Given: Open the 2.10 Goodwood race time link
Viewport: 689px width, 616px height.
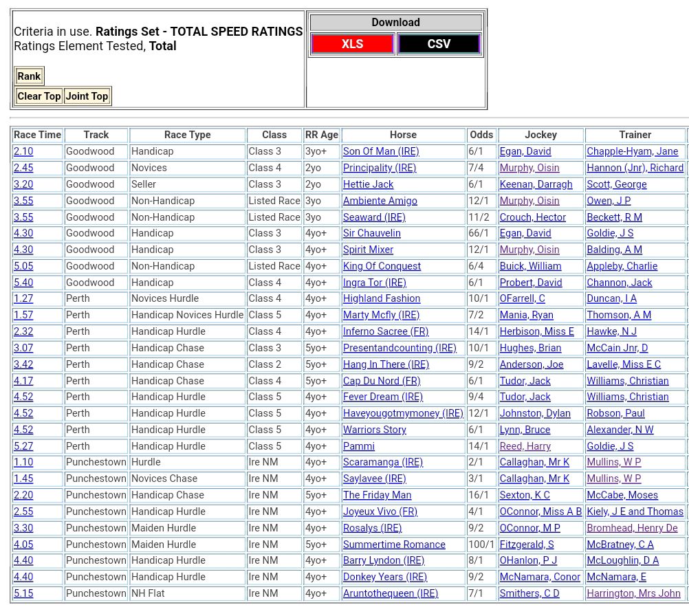Looking at the screenshot, I should pyautogui.click(x=23, y=151).
